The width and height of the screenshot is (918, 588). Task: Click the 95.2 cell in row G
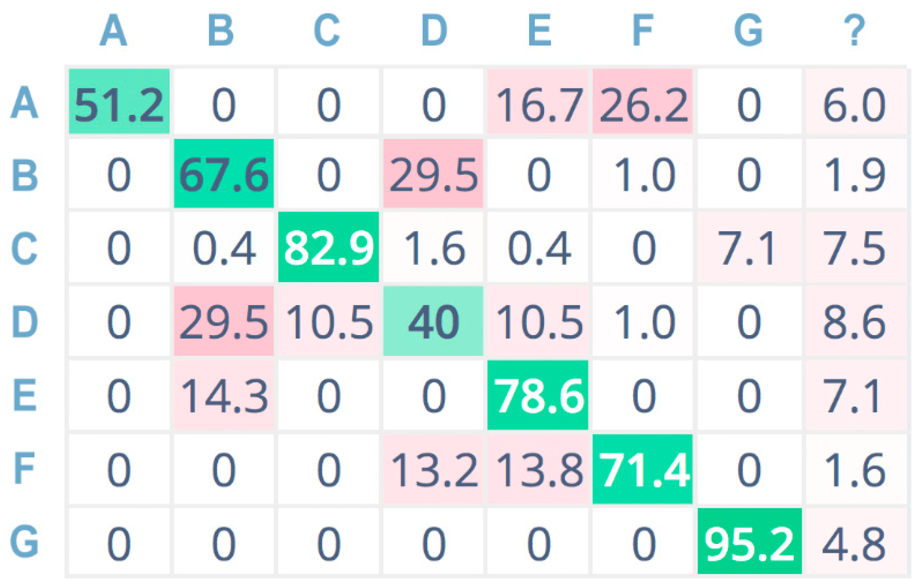pos(749,541)
